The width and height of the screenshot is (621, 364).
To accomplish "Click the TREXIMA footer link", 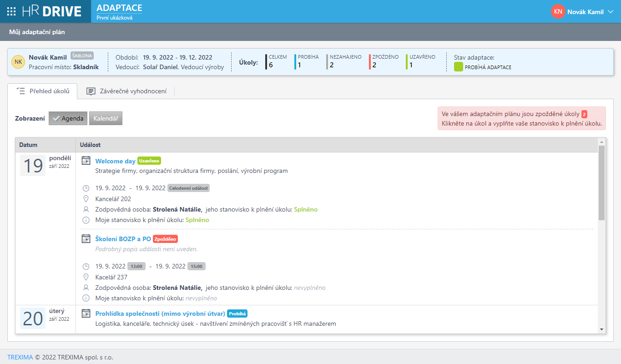I will coord(20,357).
